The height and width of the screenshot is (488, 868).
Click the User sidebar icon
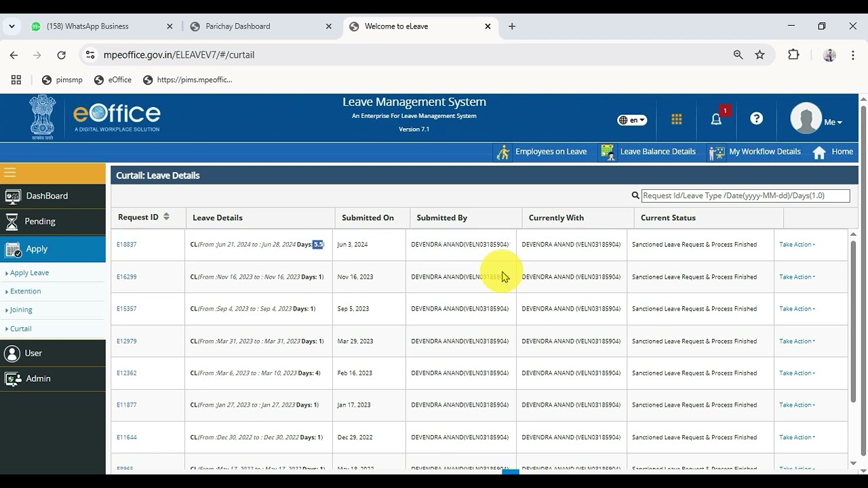pos(12,353)
